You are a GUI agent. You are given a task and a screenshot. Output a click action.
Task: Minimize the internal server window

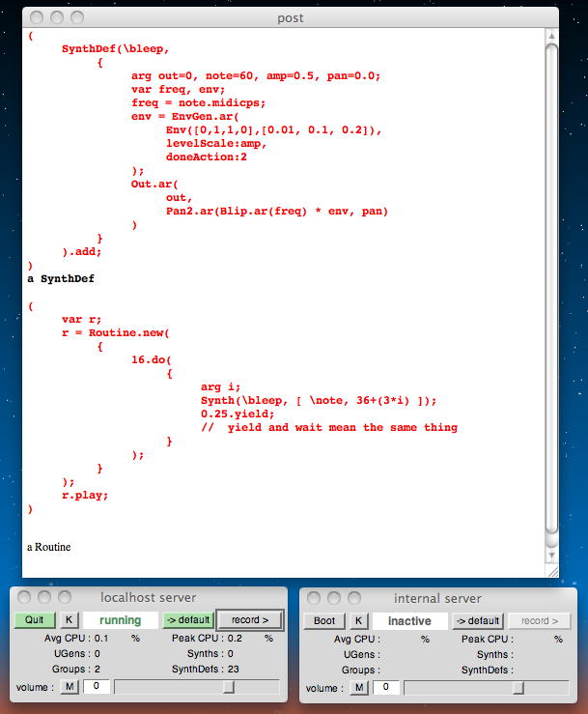pyautogui.click(x=334, y=597)
